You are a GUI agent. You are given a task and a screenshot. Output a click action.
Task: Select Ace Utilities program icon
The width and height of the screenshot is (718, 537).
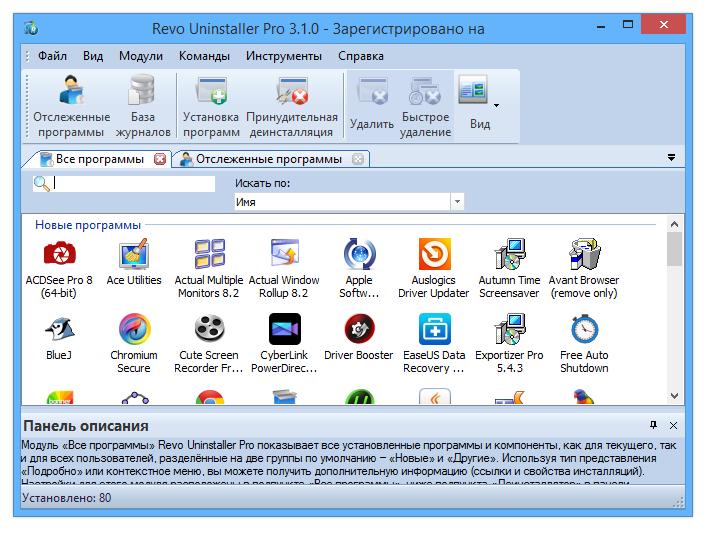pos(134,262)
